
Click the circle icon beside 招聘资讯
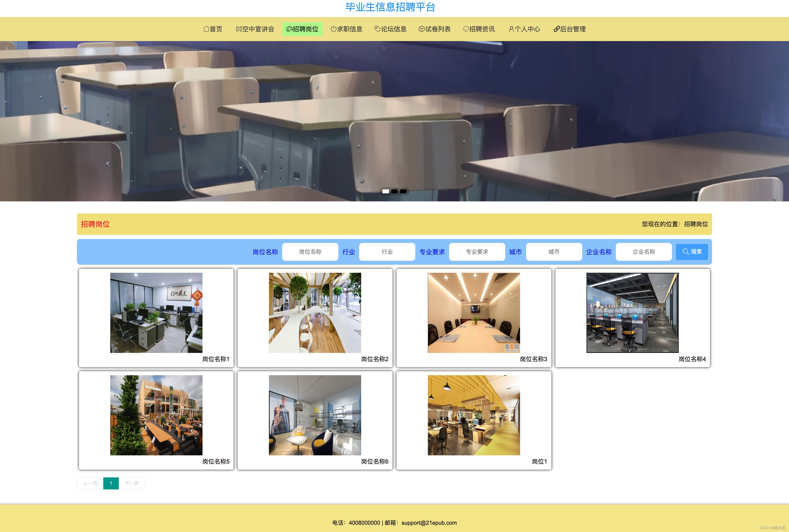[466, 29]
